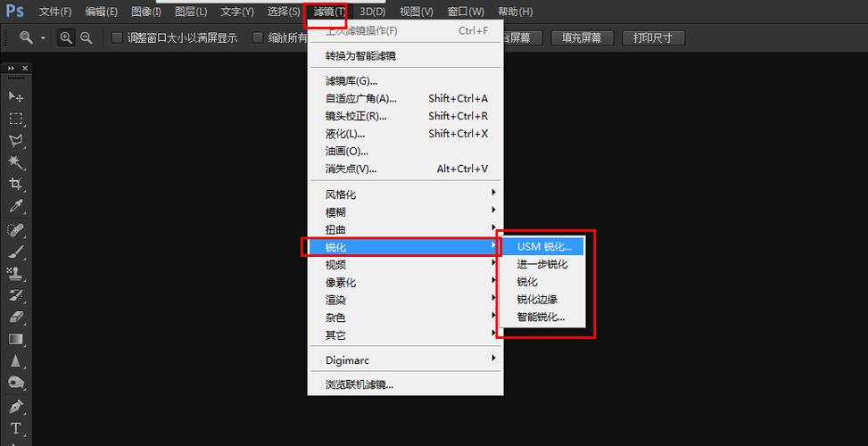This screenshot has height=446, width=868.
Task: Select the Magic Wand tool
Action: click(15, 162)
